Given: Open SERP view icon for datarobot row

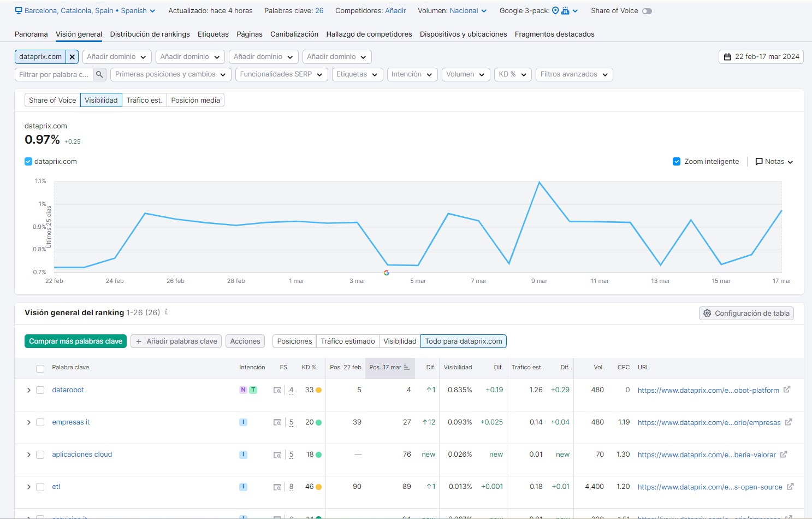Looking at the screenshot, I should pyautogui.click(x=277, y=390).
